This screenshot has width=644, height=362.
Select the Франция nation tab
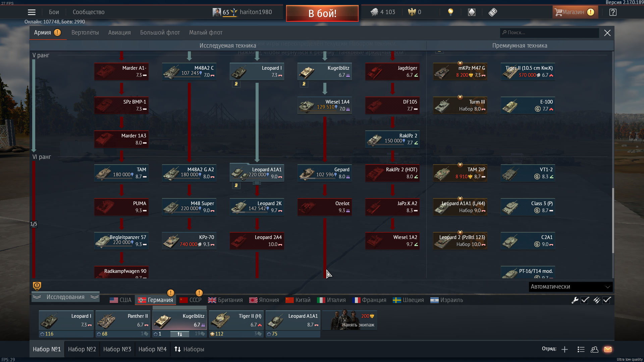pos(369,300)
